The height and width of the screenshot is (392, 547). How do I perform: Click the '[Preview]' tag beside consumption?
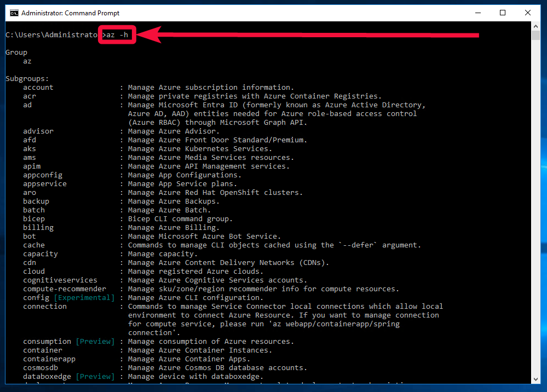click(95, 342)
